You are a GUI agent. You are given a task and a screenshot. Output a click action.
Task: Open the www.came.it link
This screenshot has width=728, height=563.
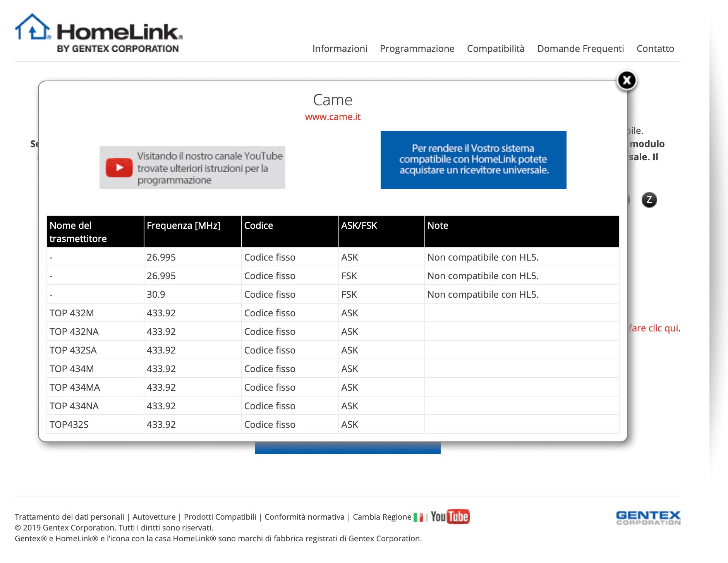point(333,117)
